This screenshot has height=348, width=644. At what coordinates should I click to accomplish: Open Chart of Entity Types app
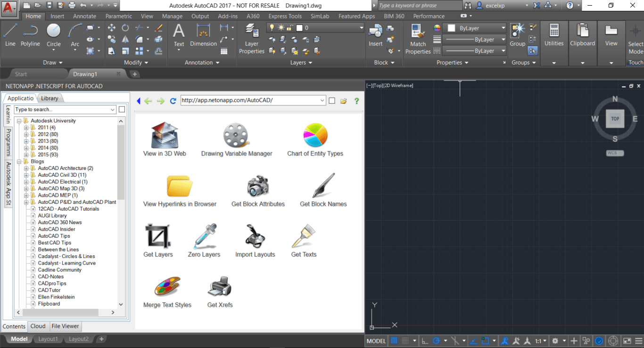point(315,139)
